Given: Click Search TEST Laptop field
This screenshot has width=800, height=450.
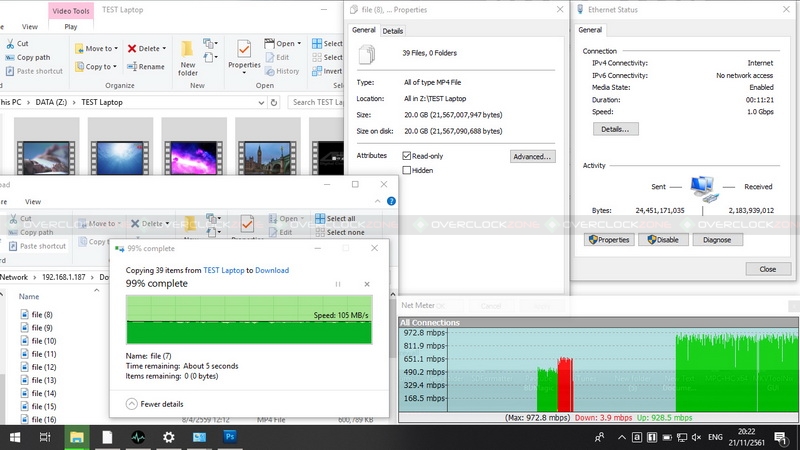Looking at the screenshot, I should click(x=316, y=103).
